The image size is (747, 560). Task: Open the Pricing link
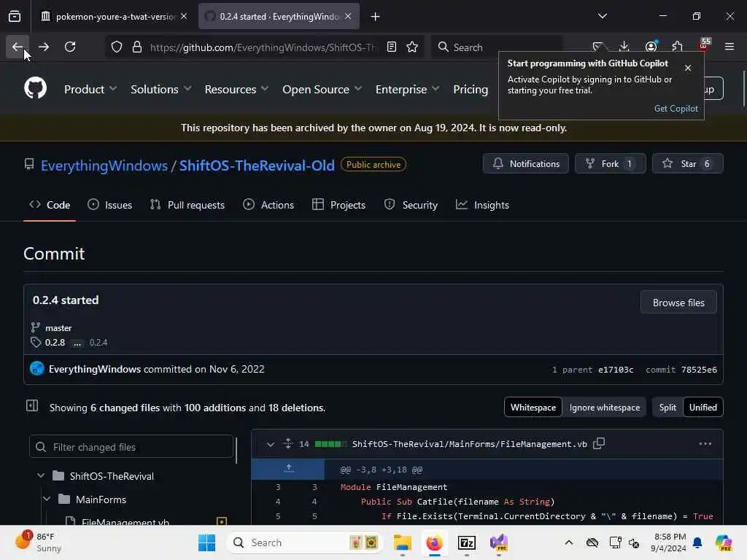click(x=471, y=89)
